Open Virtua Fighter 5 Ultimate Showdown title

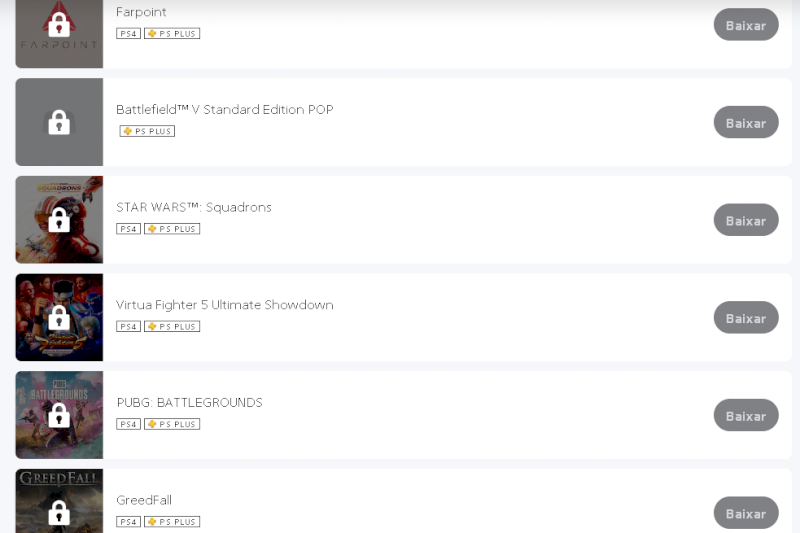[x=224, y=305]
